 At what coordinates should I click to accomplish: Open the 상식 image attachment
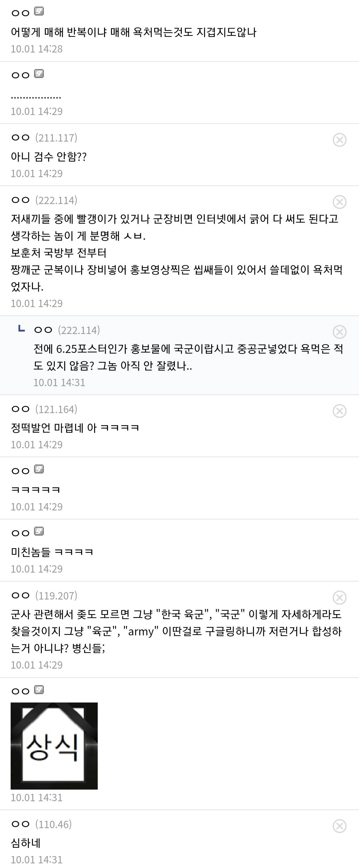pos(54,746)
